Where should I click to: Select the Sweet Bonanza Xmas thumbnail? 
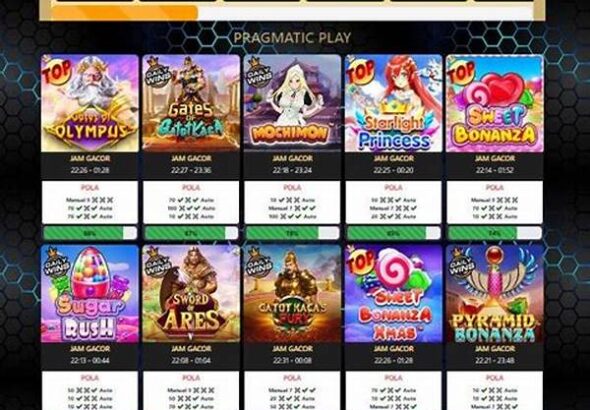(x=393, y=294)
